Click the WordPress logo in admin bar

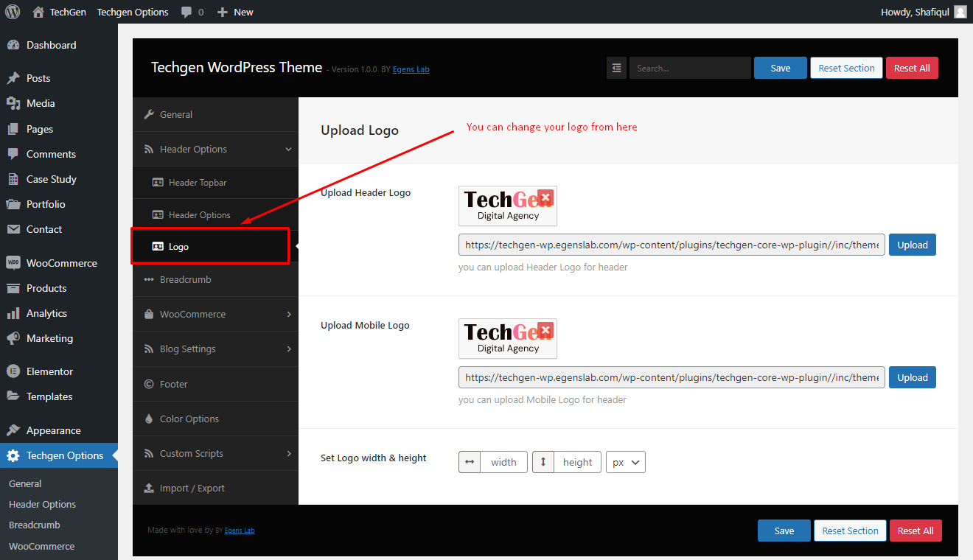pos(13,12)
